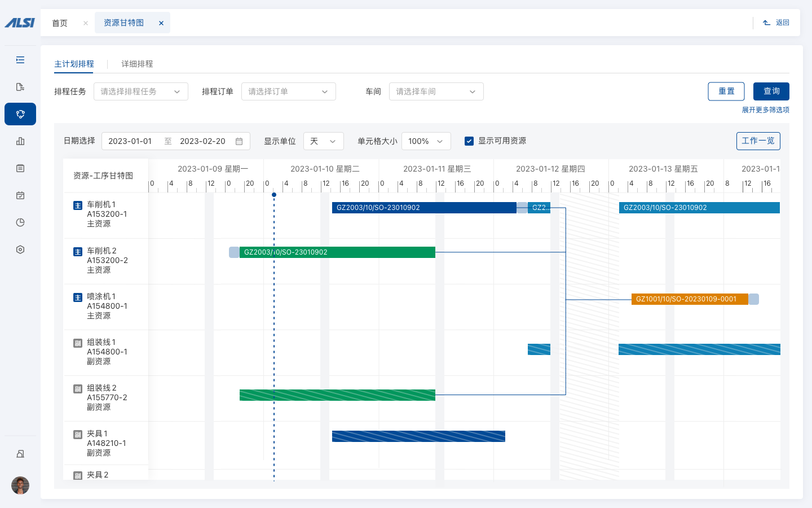Image resolution: width=812 pixels, height=508 pixels.
Task: Click the 展开更多筛选项 link
Action: (x=765, y=110)
